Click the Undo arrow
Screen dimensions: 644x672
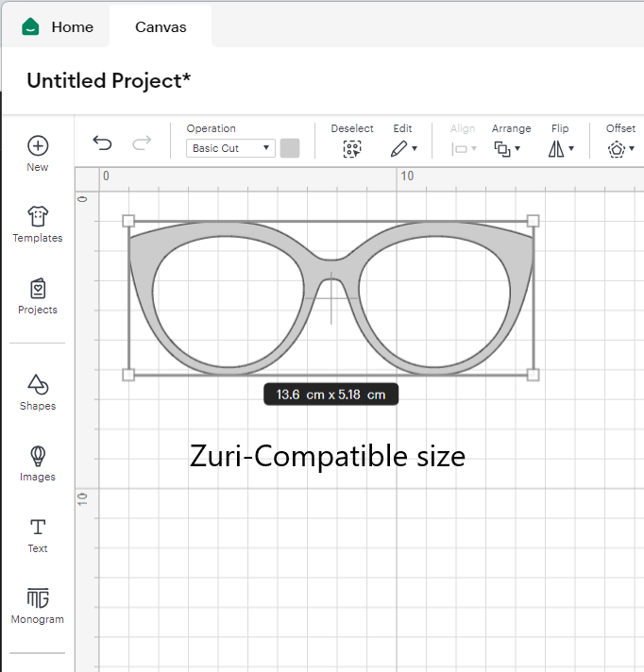pos(102,143)
